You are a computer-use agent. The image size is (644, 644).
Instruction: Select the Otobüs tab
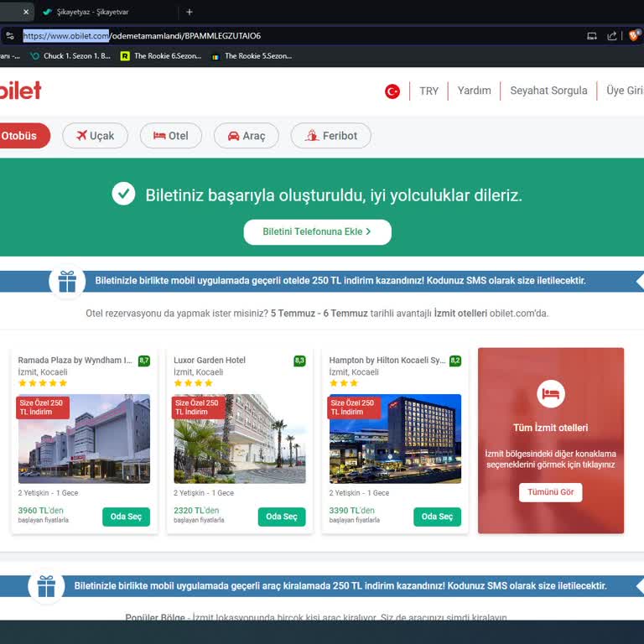coord(23,136)
